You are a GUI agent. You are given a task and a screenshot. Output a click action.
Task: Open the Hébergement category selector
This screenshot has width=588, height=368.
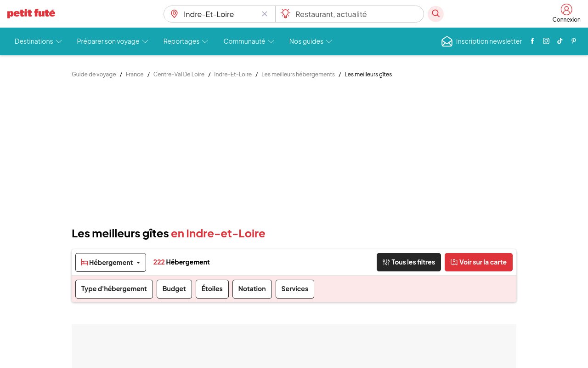coord(111,262)
